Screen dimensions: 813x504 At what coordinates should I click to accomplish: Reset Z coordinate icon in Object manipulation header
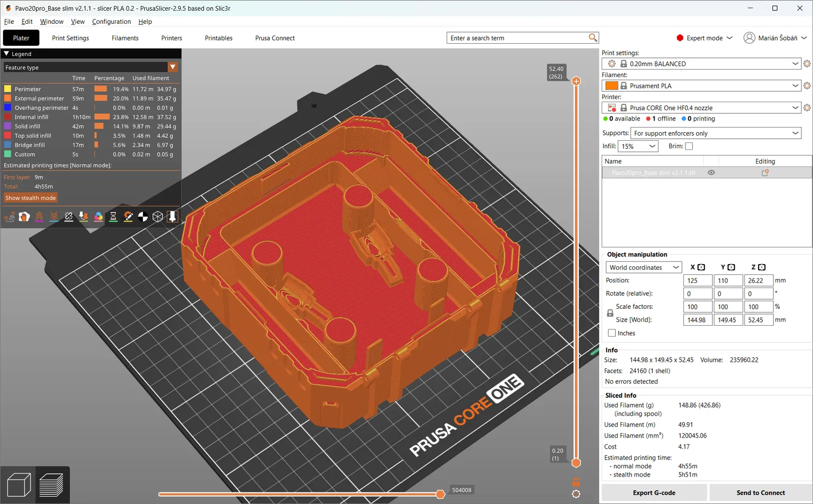pos(762,267)
